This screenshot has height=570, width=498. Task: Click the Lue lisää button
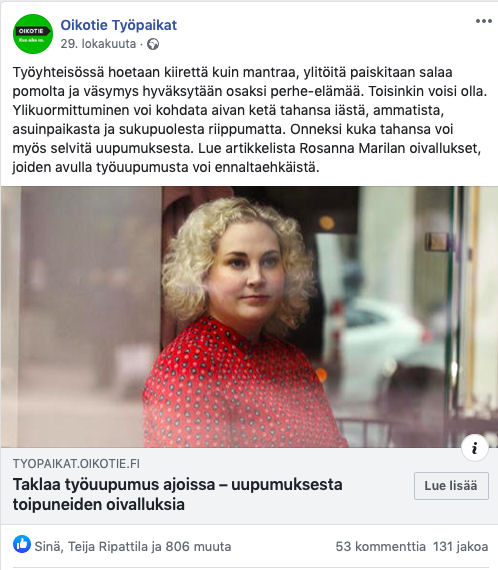[x=451, y=486]
